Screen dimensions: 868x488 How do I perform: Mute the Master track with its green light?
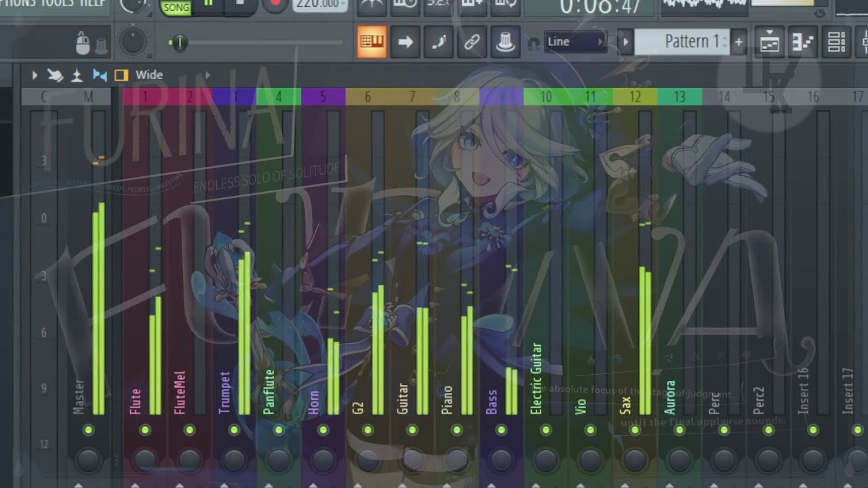pos(88,430)
